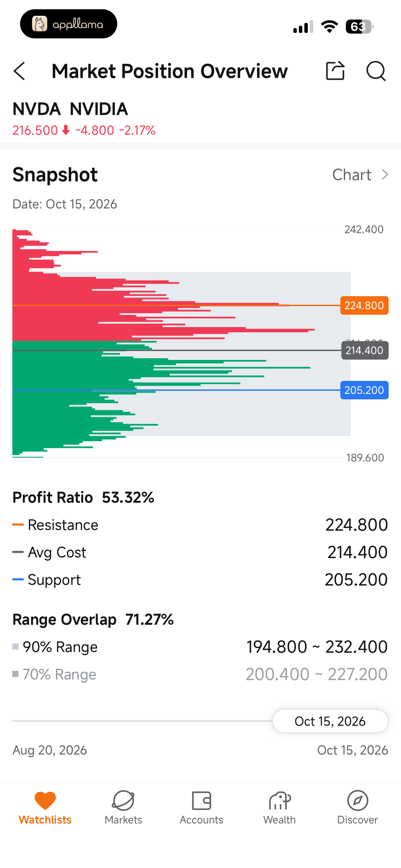Switch to the Discover tab label
Viewport: 401px width, 868px height.
pos(357,820)
